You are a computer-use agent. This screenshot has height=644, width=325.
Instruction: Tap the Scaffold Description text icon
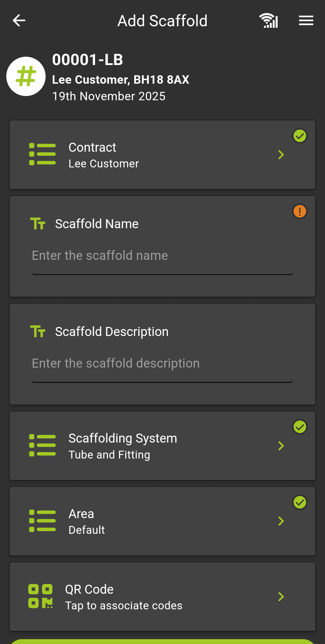38,331
